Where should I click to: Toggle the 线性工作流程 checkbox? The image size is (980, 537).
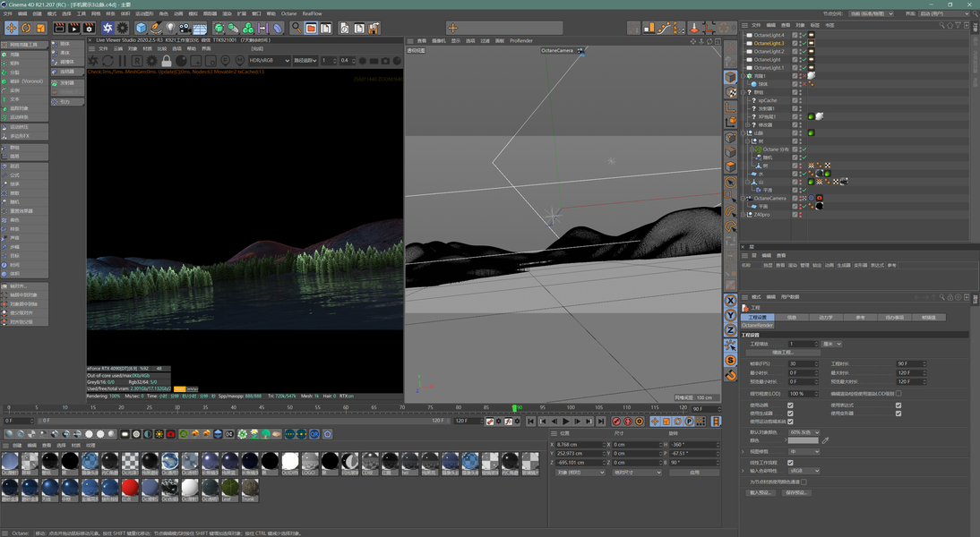(x=791, y=463)
